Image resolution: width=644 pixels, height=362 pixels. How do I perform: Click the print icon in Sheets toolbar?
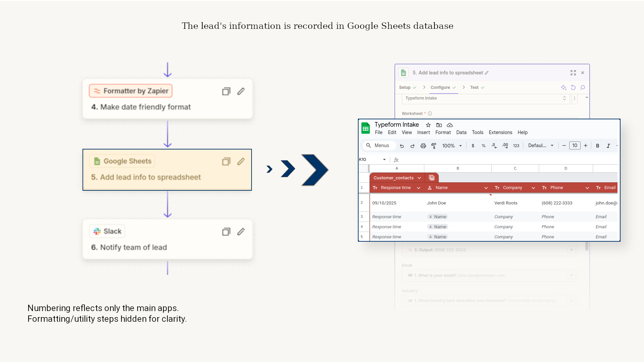[x=423, y=146]
